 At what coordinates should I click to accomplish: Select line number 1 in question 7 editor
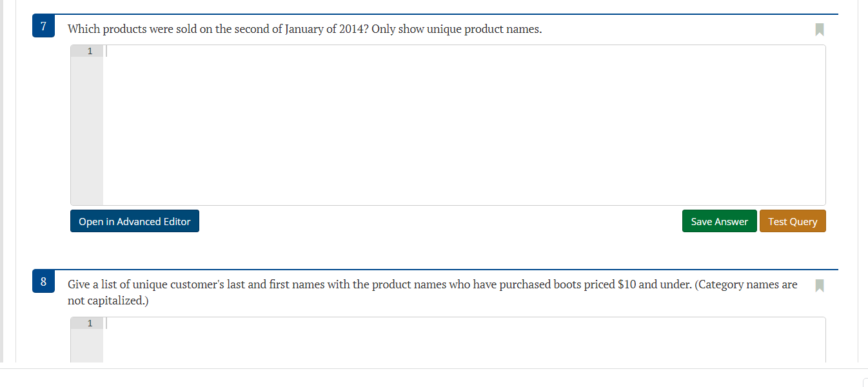pyautogui.click(x=90, y=50)
